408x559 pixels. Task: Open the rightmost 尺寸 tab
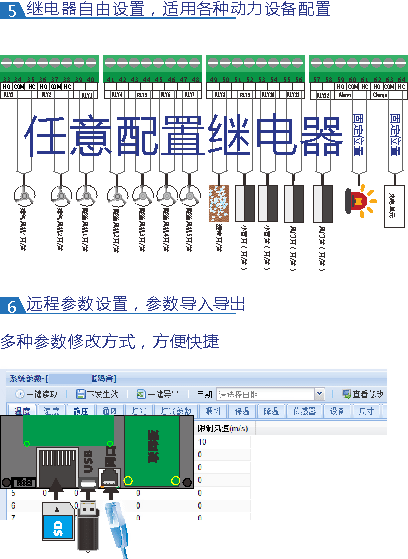366,411
